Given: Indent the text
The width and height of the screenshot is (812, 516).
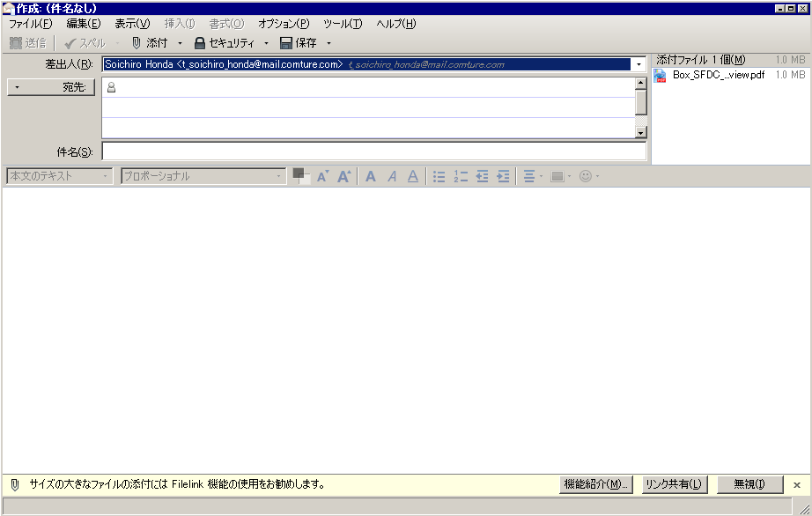Looking at the screenshot, I should [x=504, y=176].
